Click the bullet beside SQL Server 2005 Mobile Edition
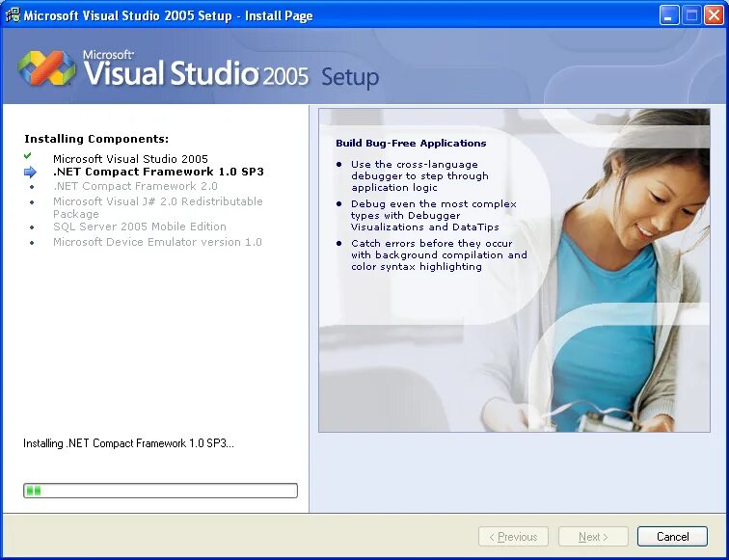 pos(32,227)
